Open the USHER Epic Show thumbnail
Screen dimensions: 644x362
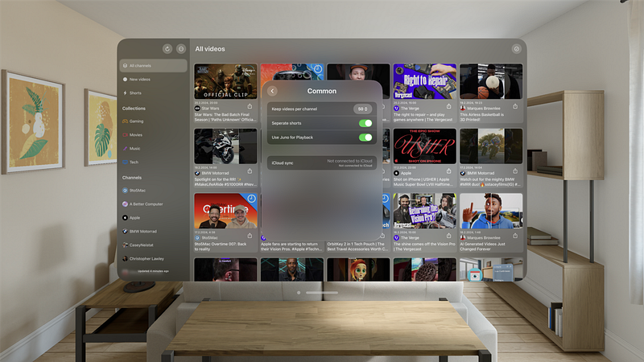[425, 146]
